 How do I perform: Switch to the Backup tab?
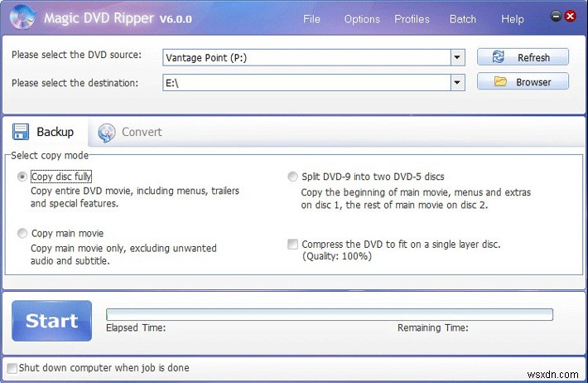pyautogui.click(x=45, y=132)
